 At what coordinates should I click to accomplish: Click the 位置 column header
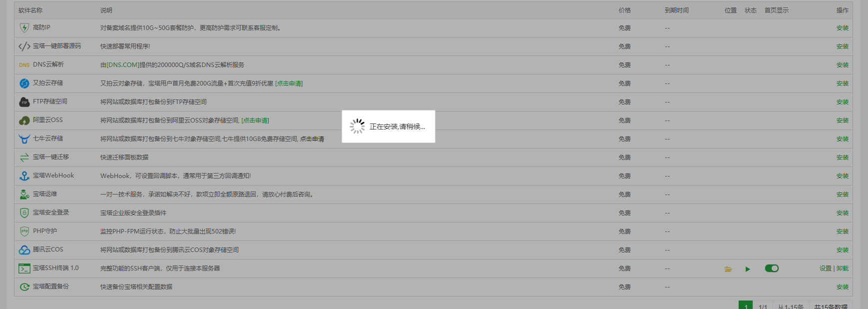(x=731, y=10)
